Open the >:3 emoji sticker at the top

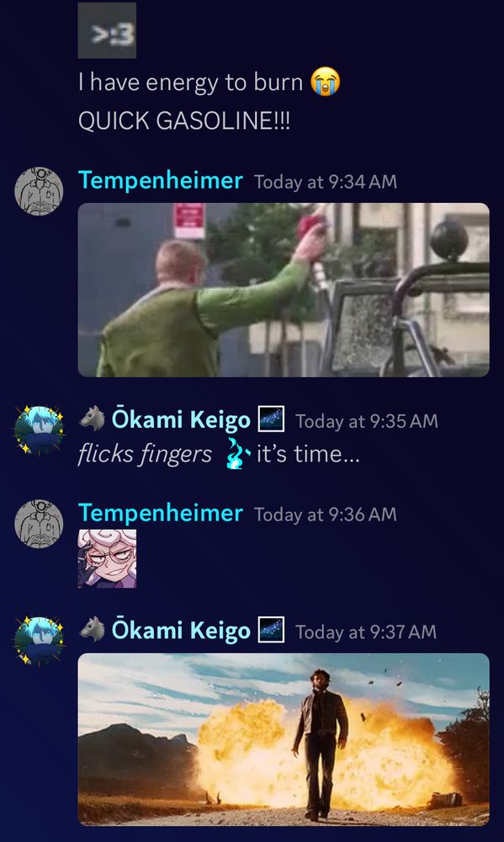107,30
